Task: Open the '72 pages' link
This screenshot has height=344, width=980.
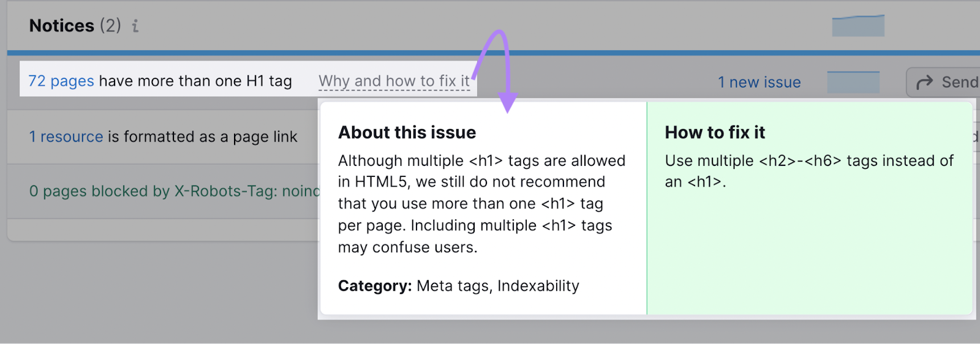Action: 61,81
